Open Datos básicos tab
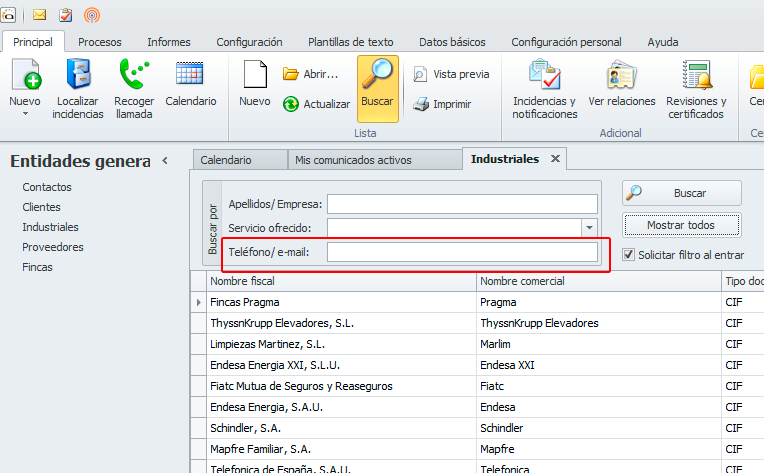This screenshot has height=473, width=764. click(x=452, y=42)
